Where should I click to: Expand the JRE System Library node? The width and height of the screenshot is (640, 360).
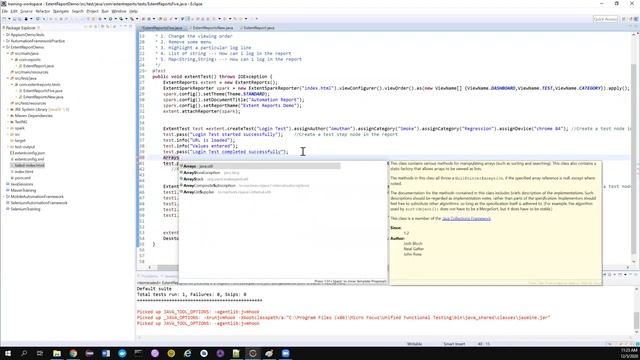point(8,109)
